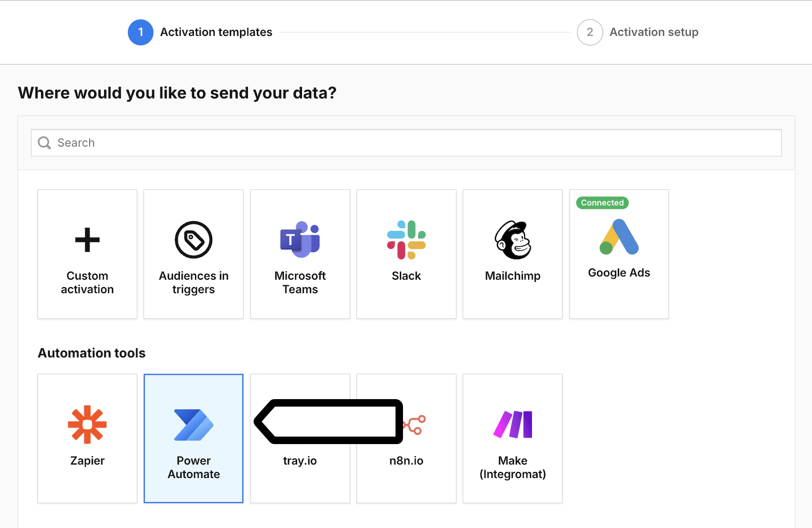The image size is (812, 528).
Task: Click the Mailchimp label
Action: (513, 276)
